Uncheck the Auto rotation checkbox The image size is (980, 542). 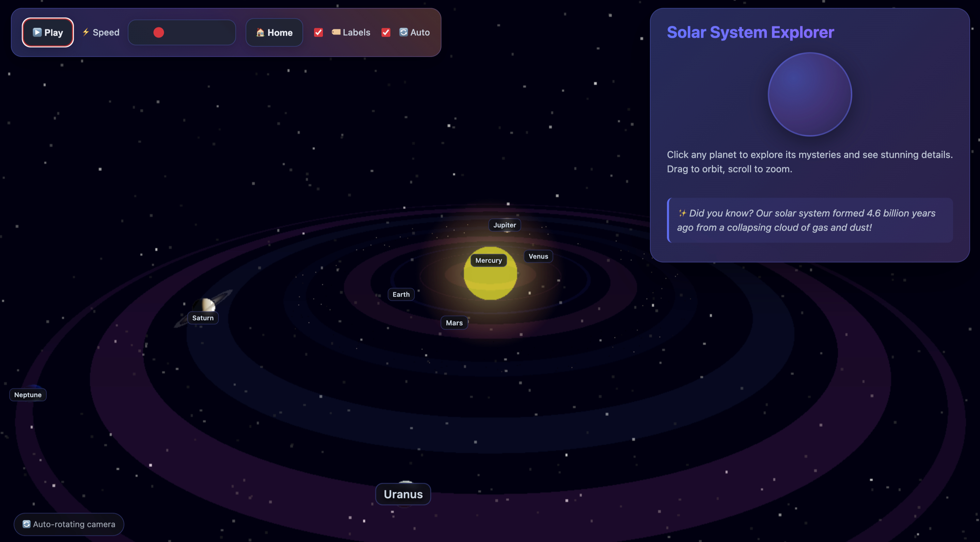pyautogui.click(x=385, y=32)
